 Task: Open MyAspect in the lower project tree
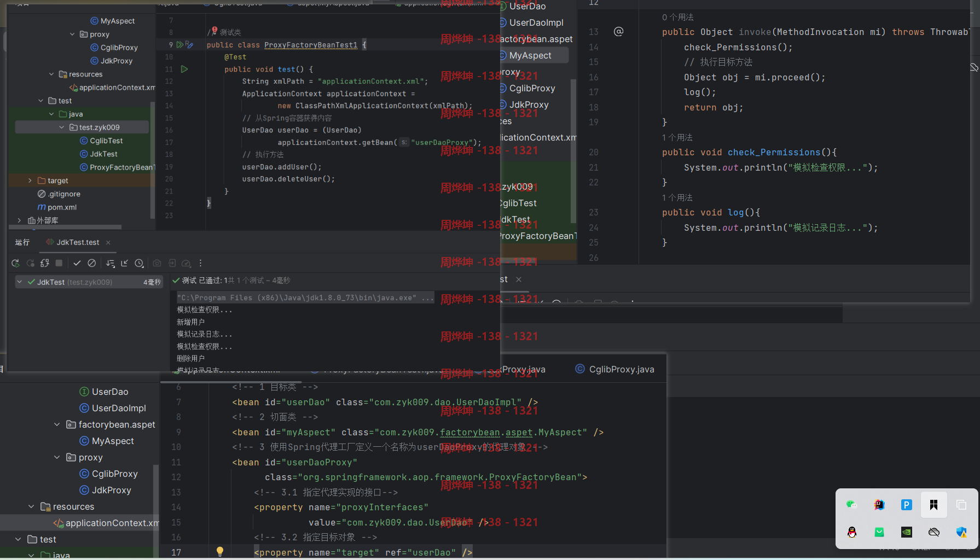107,441
